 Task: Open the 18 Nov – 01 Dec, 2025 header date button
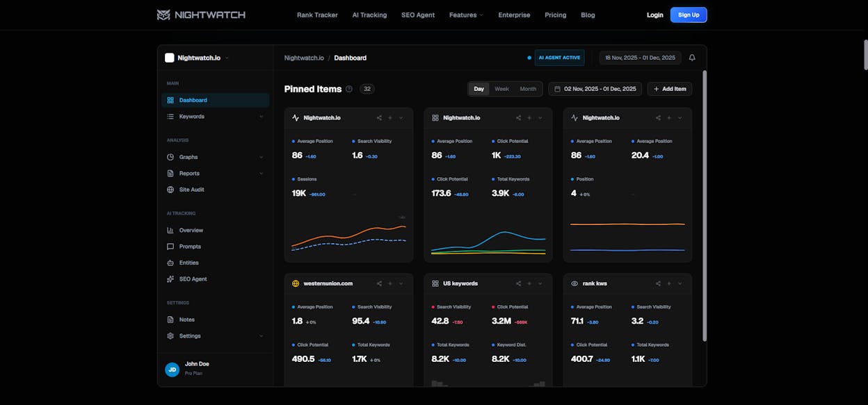pyautogui.click(x=641, y=58)
